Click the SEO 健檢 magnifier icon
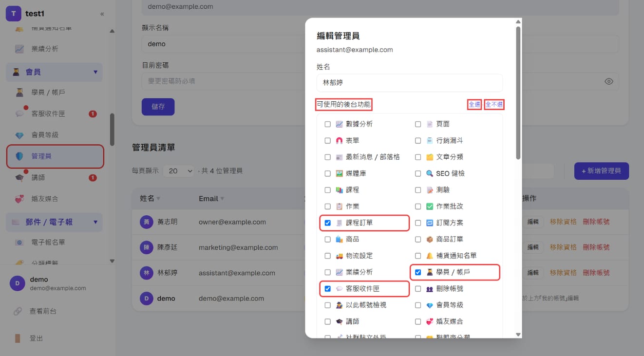 click(x=430, y=173)
